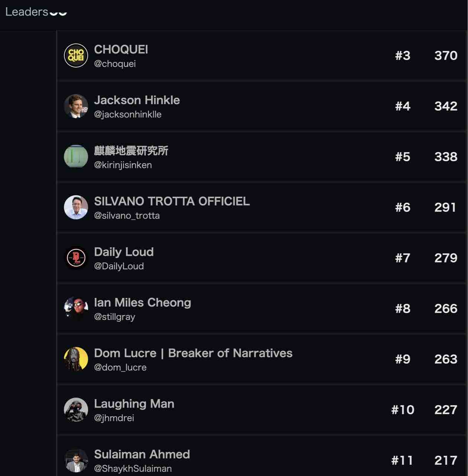Viewport: 468px width, 476px height.
Task: Open the @ShaykhSulaiman handle
Action: (x=133, y=469)
